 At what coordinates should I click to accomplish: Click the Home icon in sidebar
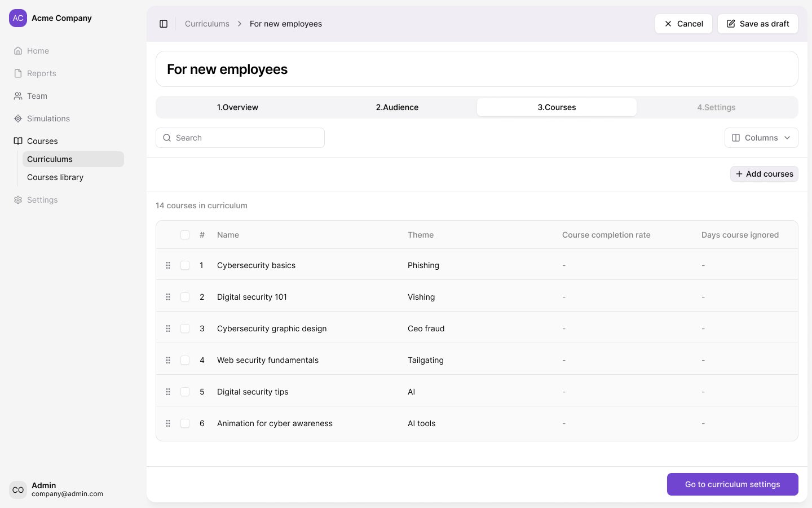coord(18,51)
